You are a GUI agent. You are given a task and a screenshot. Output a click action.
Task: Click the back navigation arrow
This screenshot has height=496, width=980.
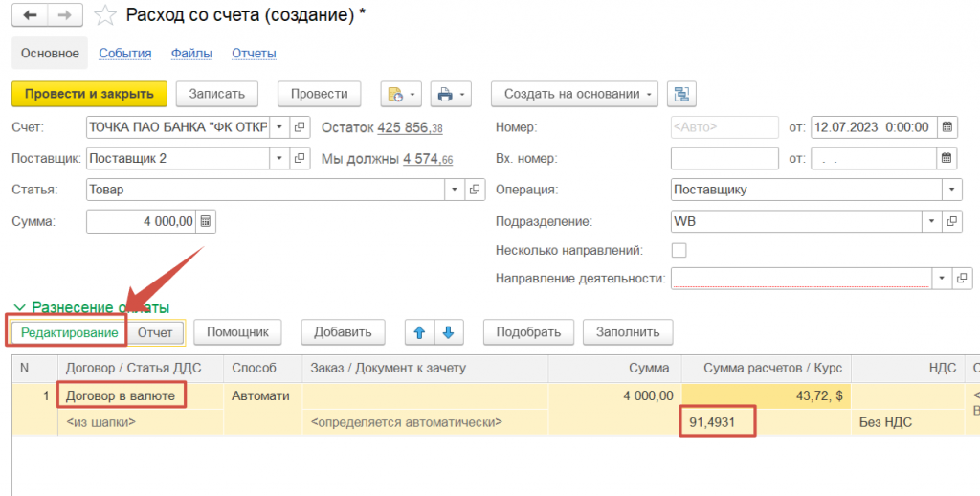click(30, 15)
